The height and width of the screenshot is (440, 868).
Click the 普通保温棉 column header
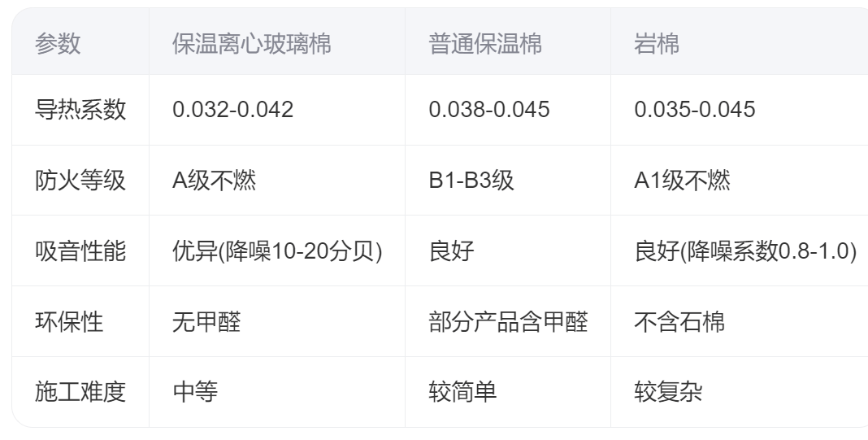(x=485, y=44)
